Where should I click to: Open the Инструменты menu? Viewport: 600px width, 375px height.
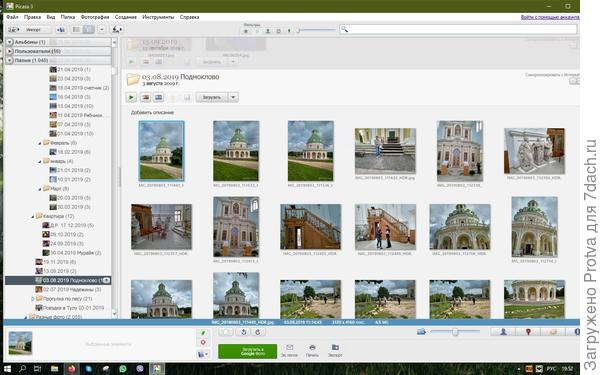158,17
